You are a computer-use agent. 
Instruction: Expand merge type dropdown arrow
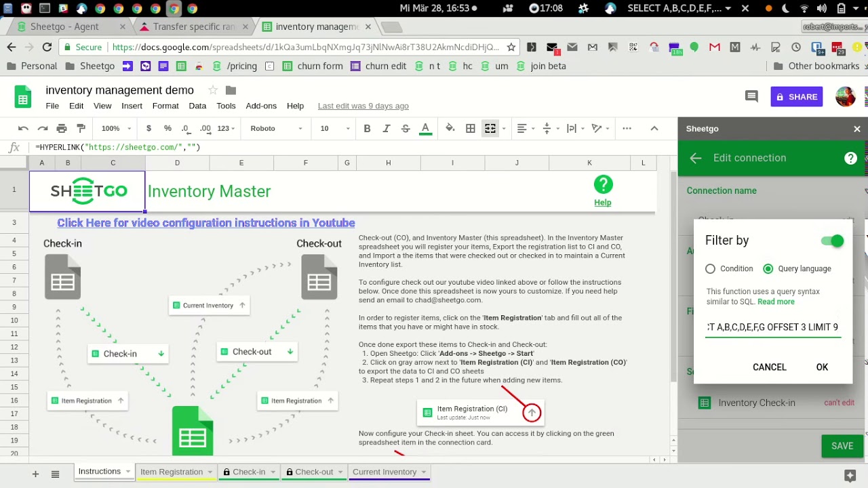click(x=504, y=129)
